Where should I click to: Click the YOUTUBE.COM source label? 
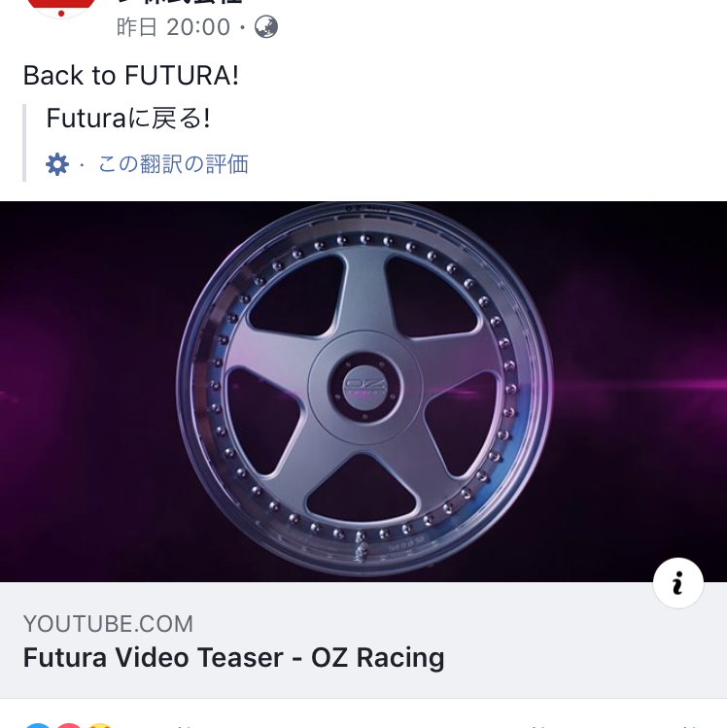pyautogui.click(x=108, y=624)
